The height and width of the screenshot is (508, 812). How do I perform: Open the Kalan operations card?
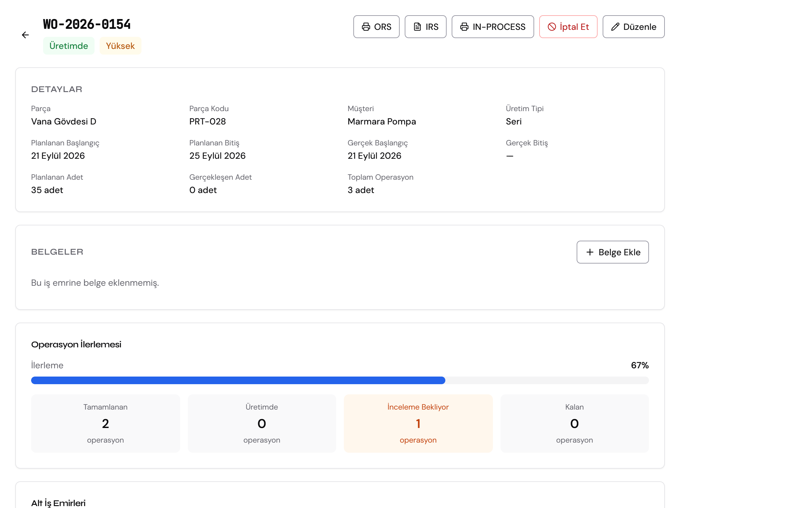(574, 423)
